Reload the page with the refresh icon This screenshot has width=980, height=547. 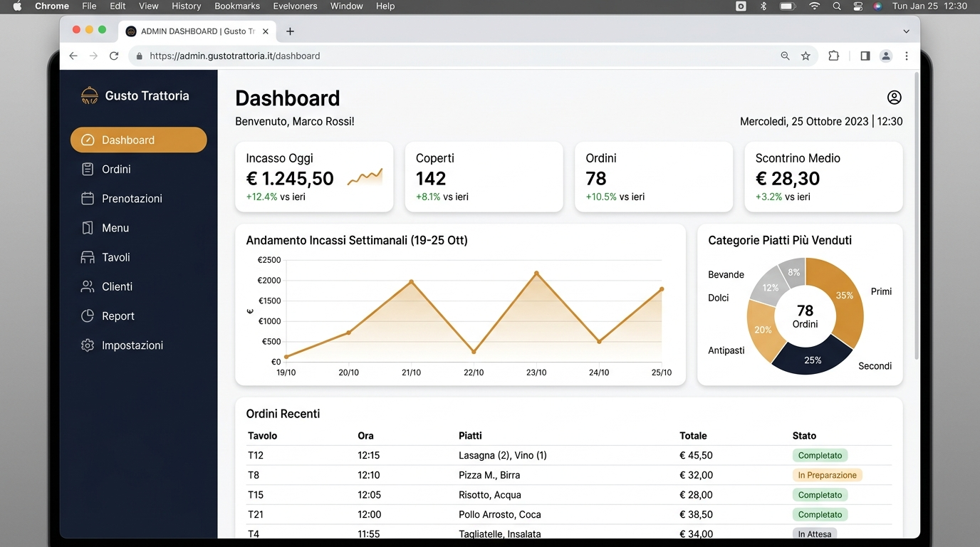(114, 56)
